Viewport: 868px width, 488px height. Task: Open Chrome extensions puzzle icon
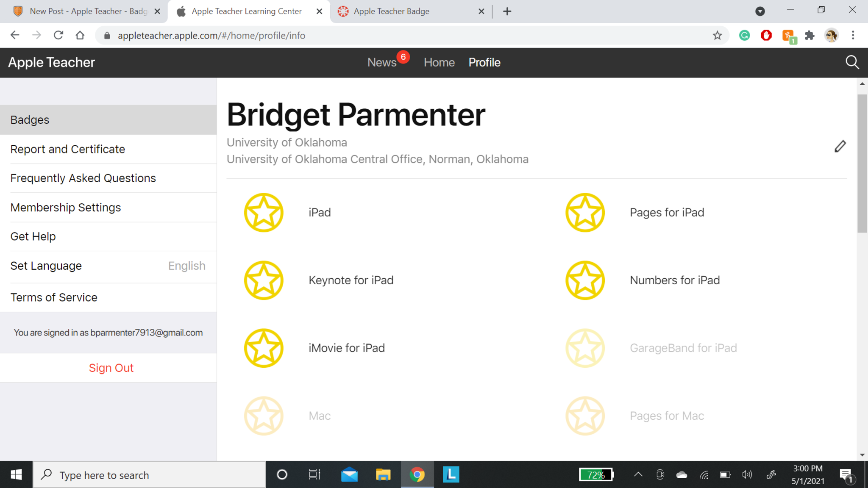[810, 36]
